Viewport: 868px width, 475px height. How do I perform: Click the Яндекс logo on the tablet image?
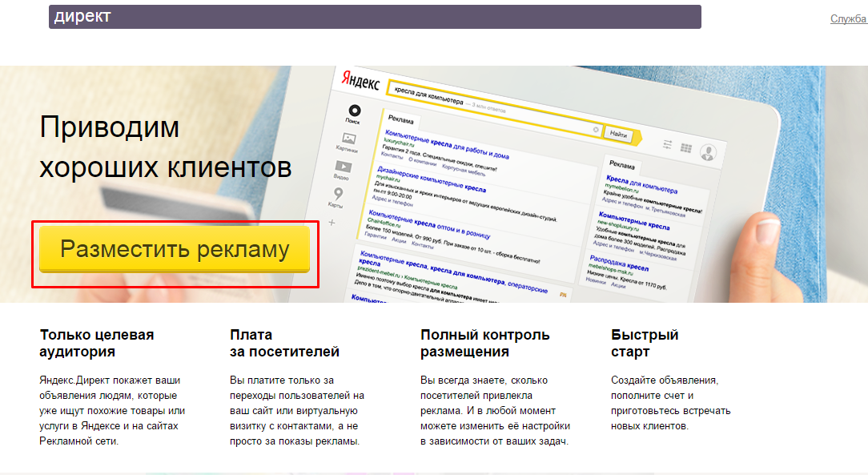pyautogui.click(x=360, y=81)
